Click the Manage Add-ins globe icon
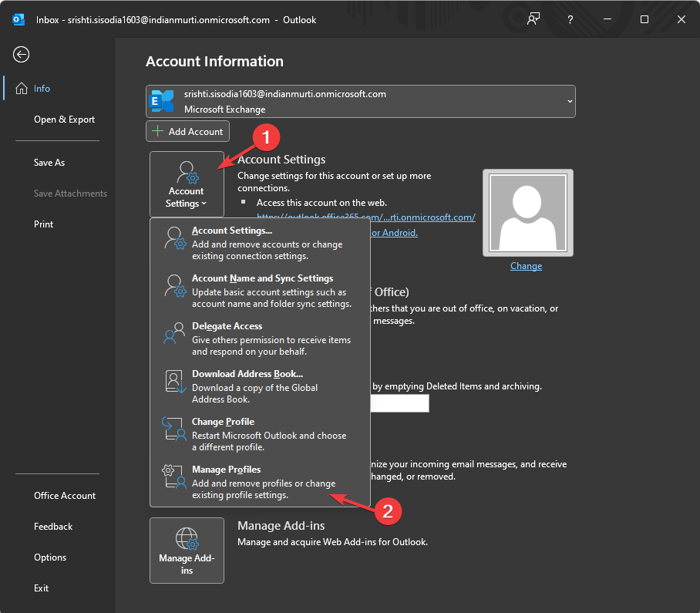This screenshot has height=613, width=700. click(x=187, y=538)
